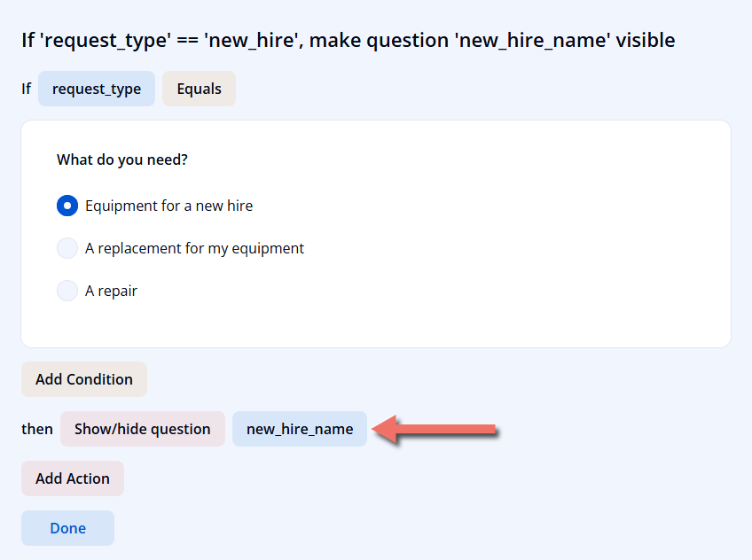Click the 'Equipment for a new hire' label text
Viewport: 752px width, 560px height.
click(168, 206)
